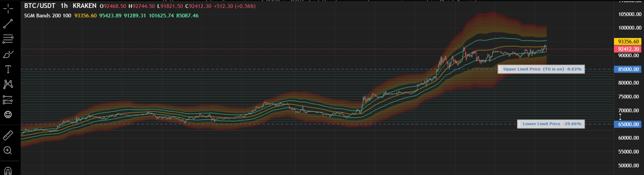Select the trend line drawing tool

pyautogui.click(x=8, y=24)
